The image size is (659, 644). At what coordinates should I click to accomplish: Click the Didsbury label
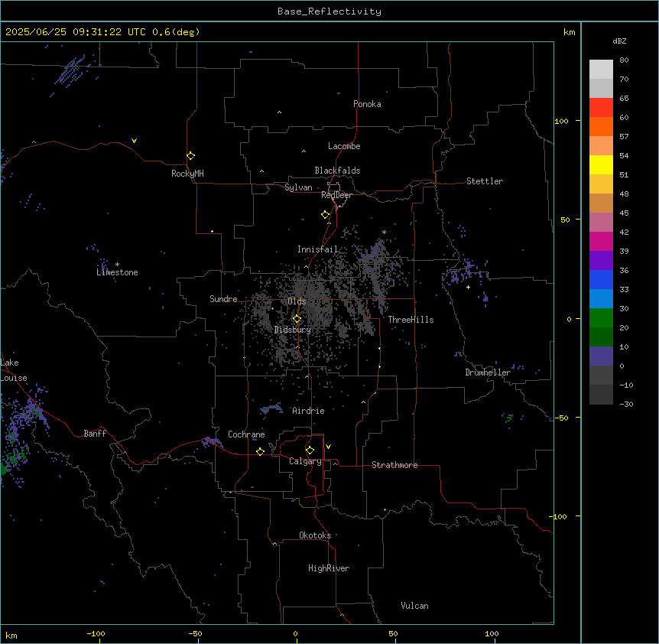coord(293,330)
